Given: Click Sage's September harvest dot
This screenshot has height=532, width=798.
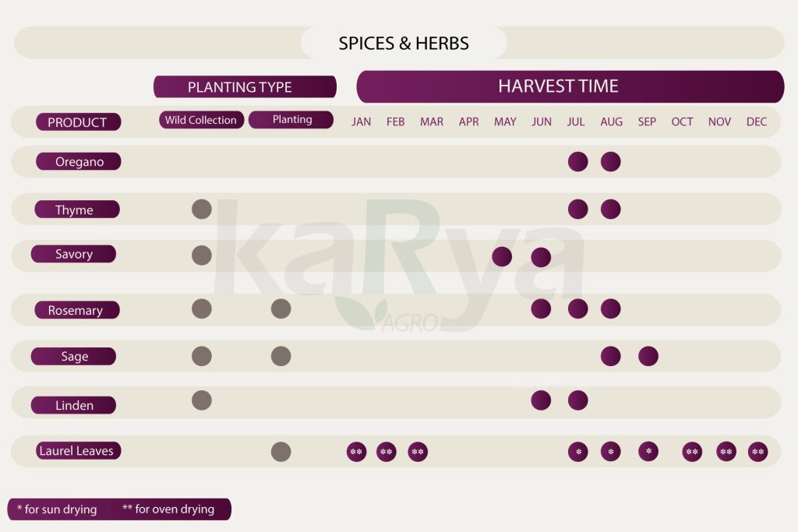Looking at the screenshot, I should [x=648, y=356].
